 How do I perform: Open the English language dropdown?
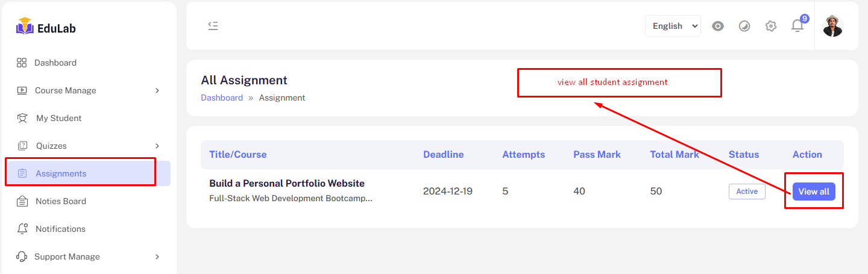673,26
